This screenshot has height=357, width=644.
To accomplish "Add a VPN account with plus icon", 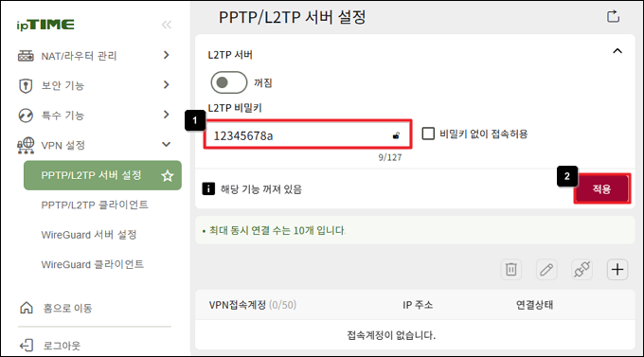I will point(617,270).
